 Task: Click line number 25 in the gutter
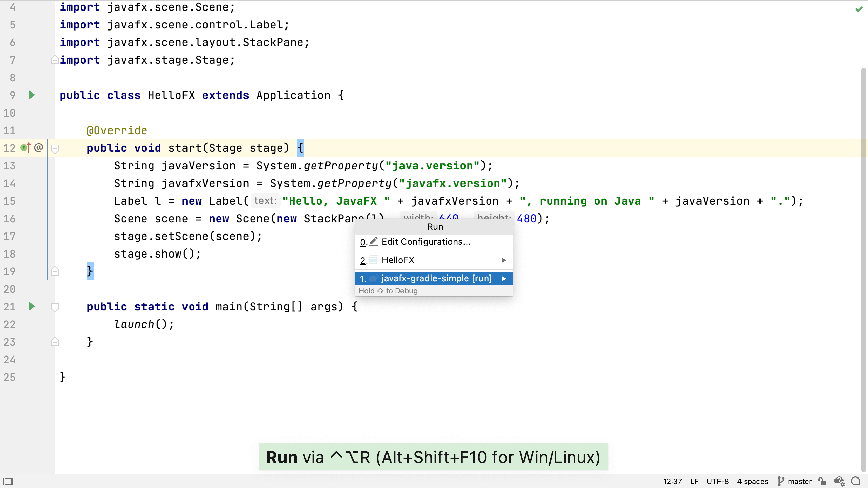click(9, 377)
